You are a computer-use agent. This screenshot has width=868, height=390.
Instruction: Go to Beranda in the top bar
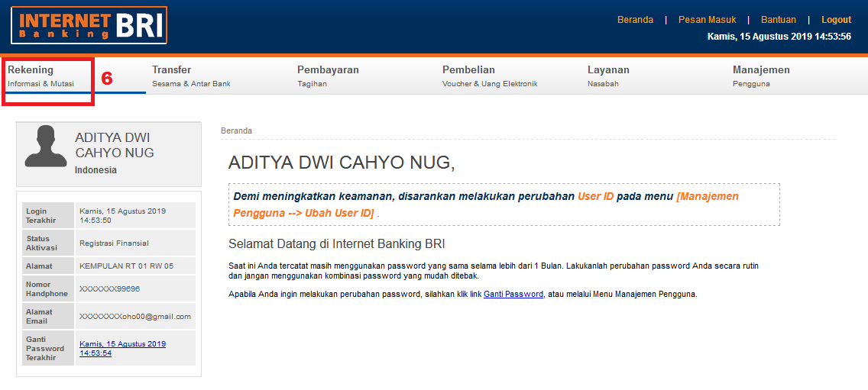(635, 20)
